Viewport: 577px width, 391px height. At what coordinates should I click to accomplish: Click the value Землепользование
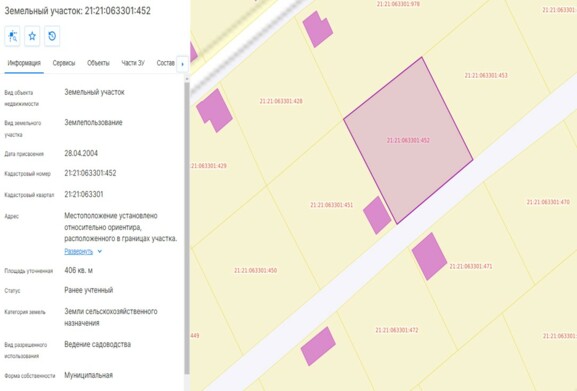point(93,122)
